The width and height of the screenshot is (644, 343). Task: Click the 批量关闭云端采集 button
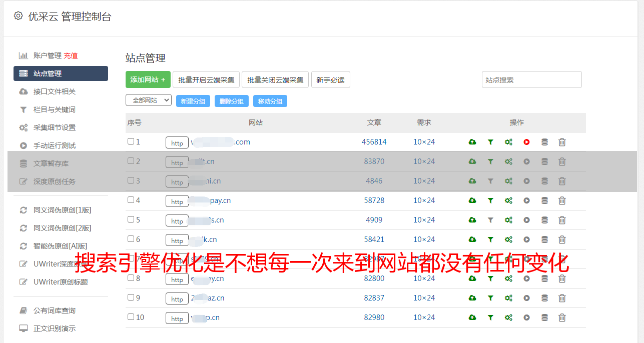pyautogui.click(x=275, y=79)
